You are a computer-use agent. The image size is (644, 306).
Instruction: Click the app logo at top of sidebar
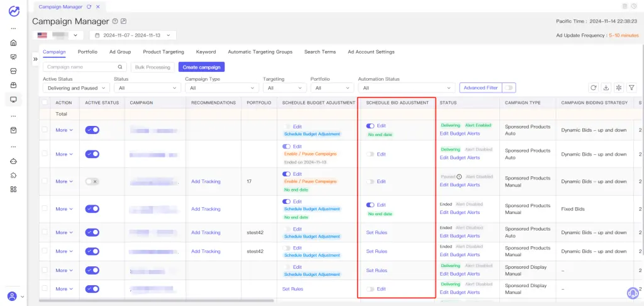click(x=14, y=11)
